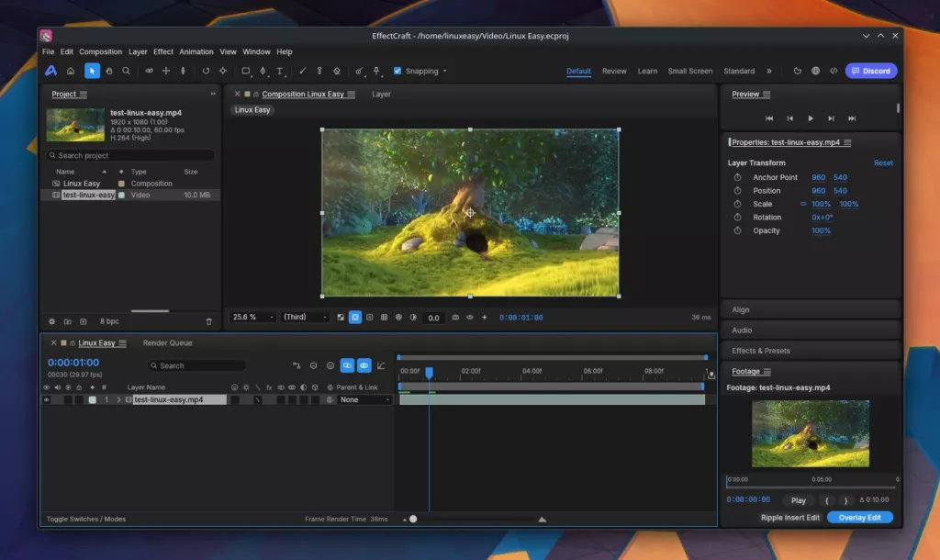Viewport: 940px width, 560px height.
Task: Click the code brackets icon near Discord
Action: pyautogui.click(x=834, y=71)
